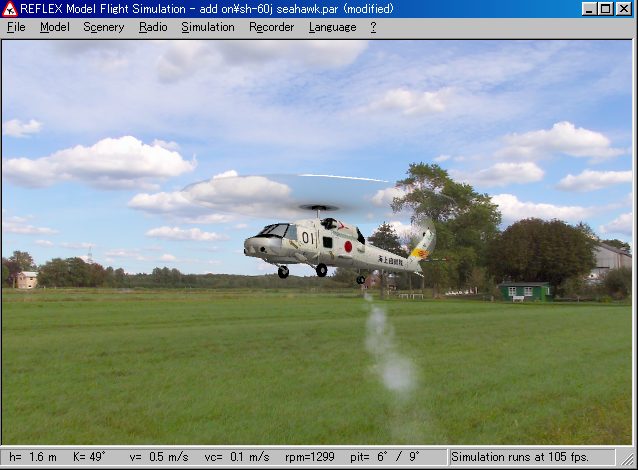This screenshot has width=638, height=470.
Task: Close the REFLEX simulation window
Action: tap(624, 9)
